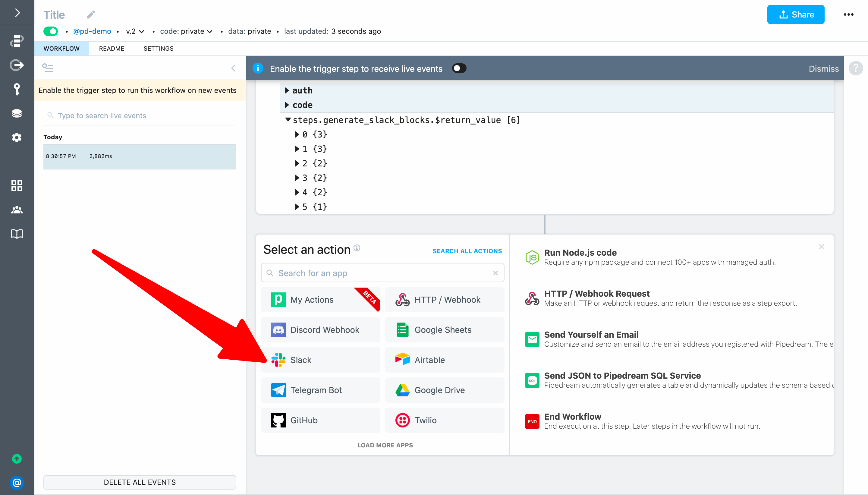Screen dimensions: 868x495
Task: Click the Search for an app field
Action: [382, 273]
